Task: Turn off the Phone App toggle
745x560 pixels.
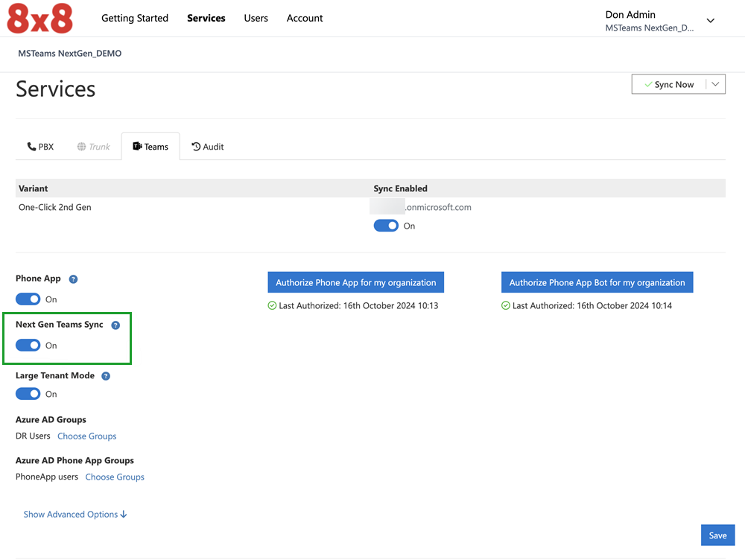Action: [28, 299]
